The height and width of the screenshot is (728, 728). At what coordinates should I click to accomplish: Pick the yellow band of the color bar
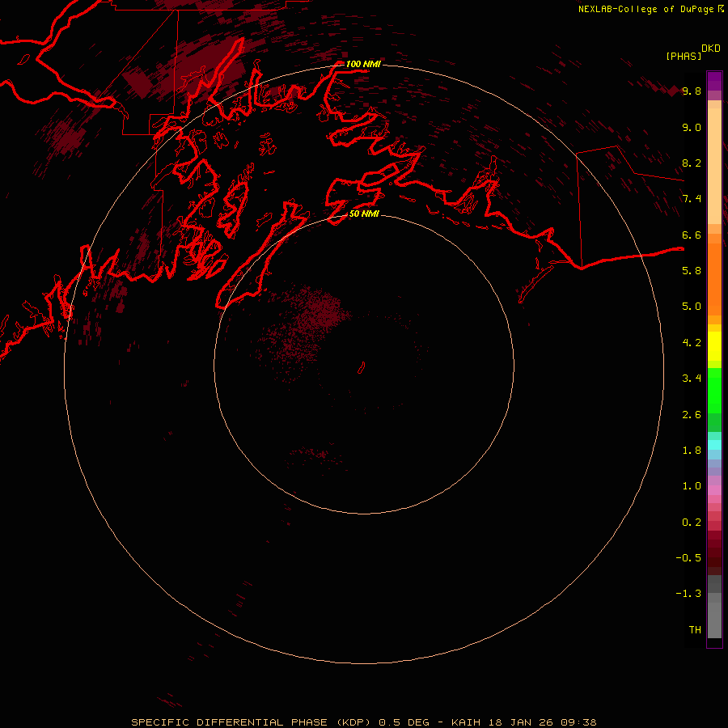[x=714, y=346]
